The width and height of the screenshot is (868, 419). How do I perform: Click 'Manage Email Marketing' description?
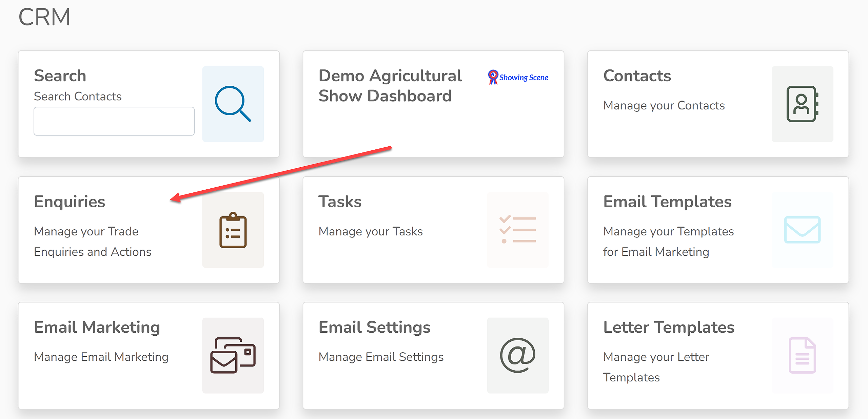101,357
